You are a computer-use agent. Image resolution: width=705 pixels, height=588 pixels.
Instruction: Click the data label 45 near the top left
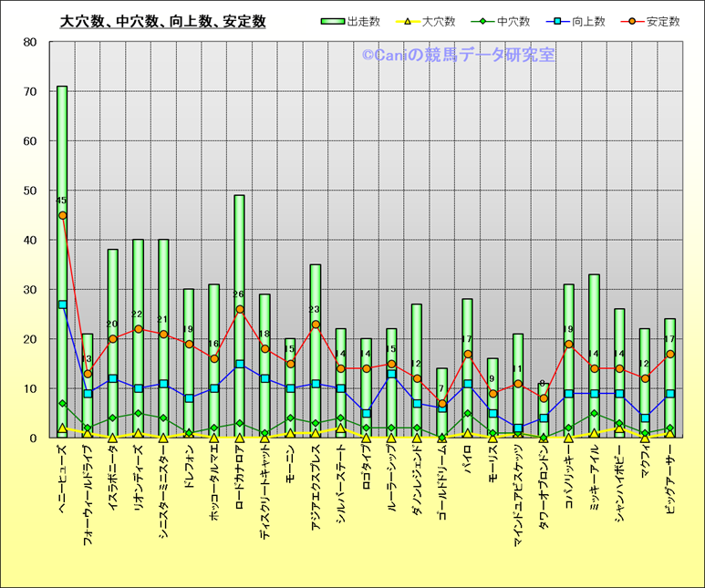[x=62, y=201]
